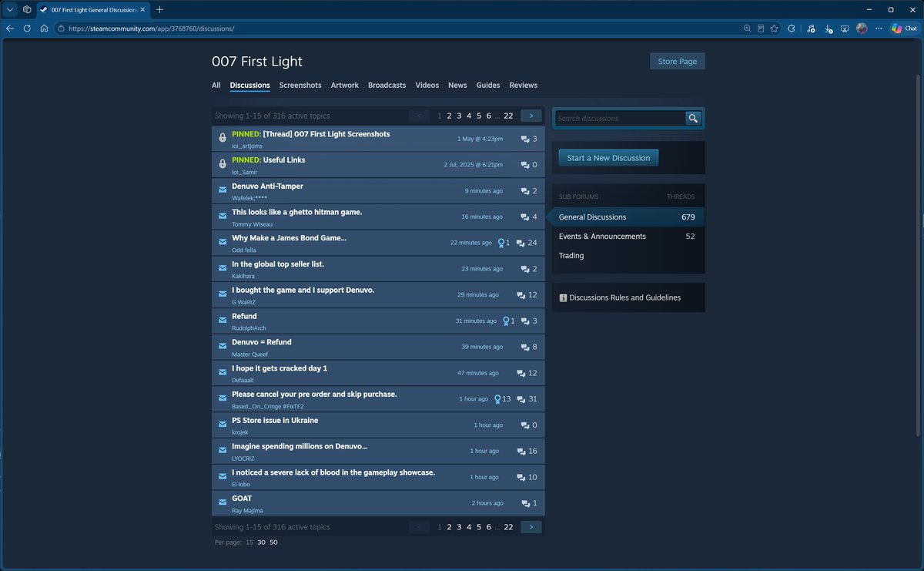Open the Copilot Chat button
The width and height of the screenshot is (924, 571).
(x=905, y=29)
